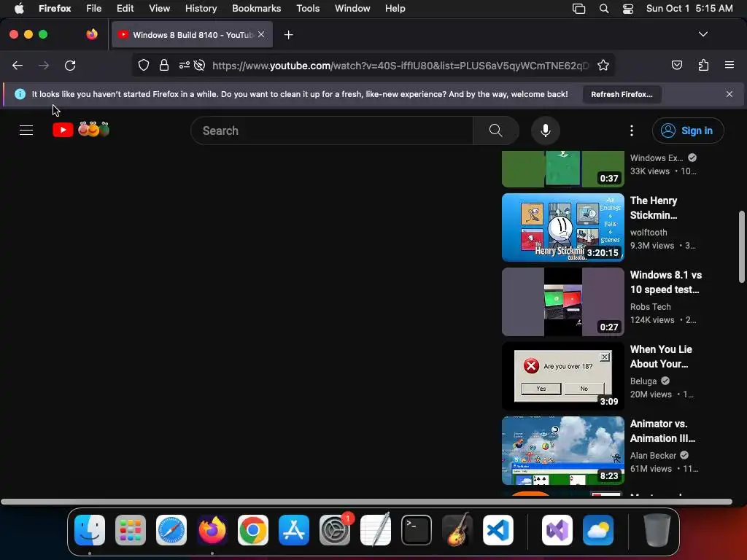Open YouTube settings three-dot menu
Screen dimensions: 747x560
click(632, 131)
